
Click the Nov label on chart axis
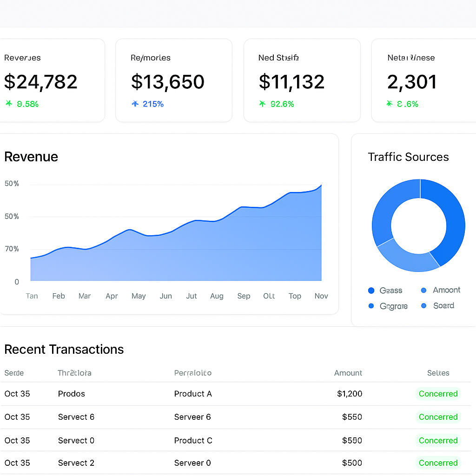point(321,296)
